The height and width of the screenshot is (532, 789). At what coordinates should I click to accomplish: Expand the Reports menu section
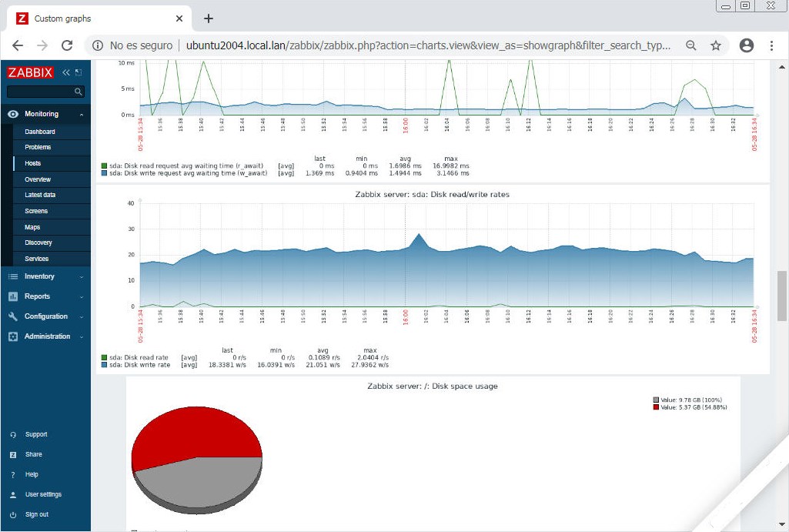click(82, 297)
